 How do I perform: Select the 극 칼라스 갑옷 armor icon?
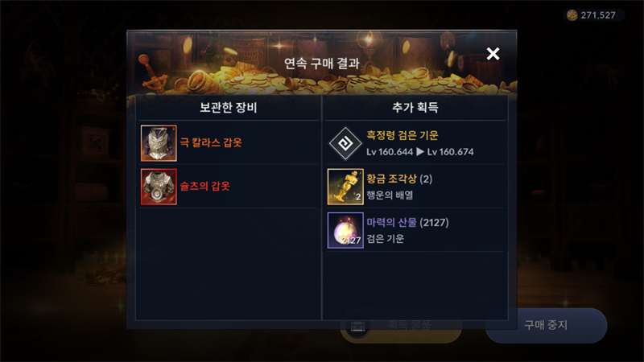pyautogui.click(x=159, y=143)
